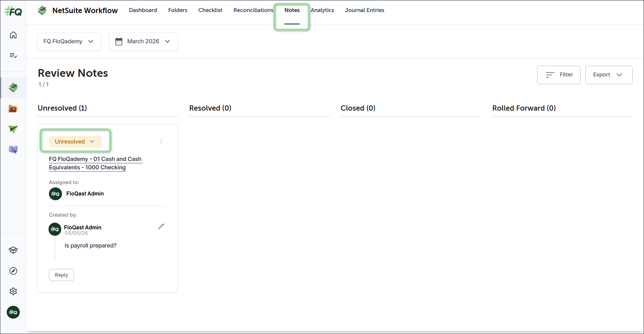Open the settings gear icon

(13, 291)
